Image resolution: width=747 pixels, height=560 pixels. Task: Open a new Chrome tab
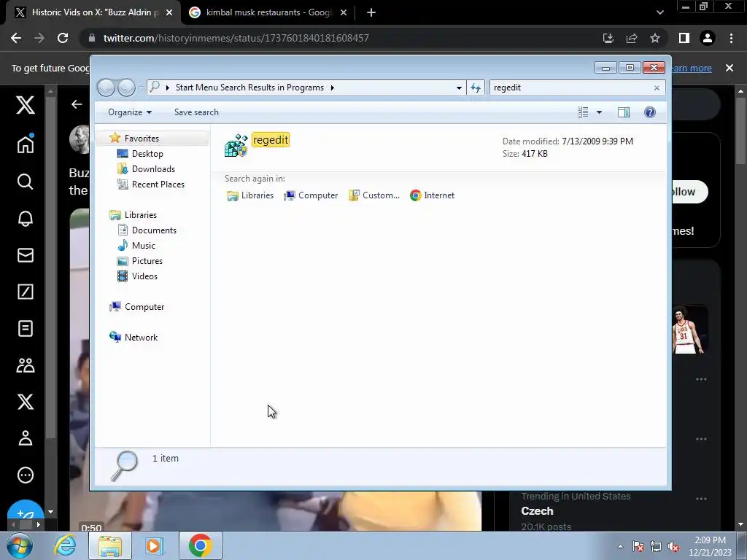[x=371, y=13]
